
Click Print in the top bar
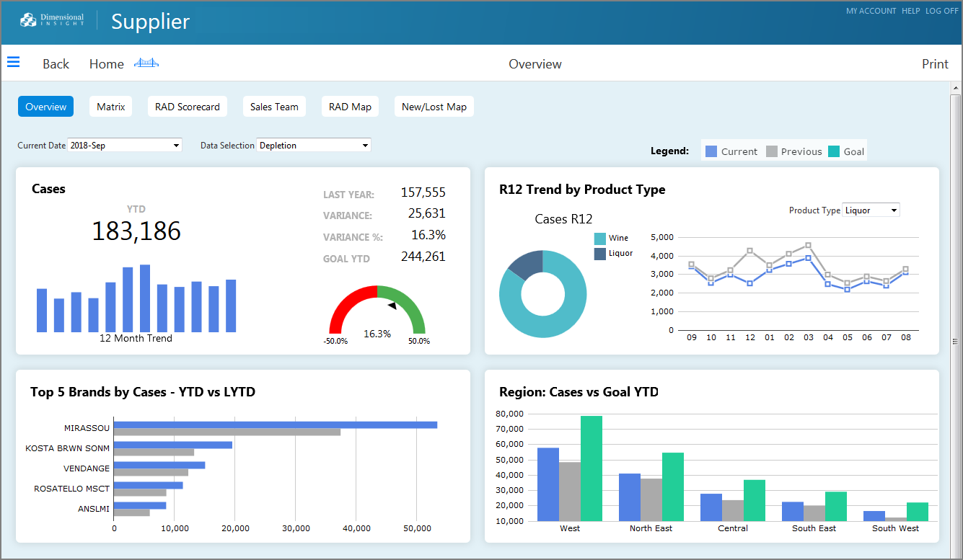pos(935,64)
